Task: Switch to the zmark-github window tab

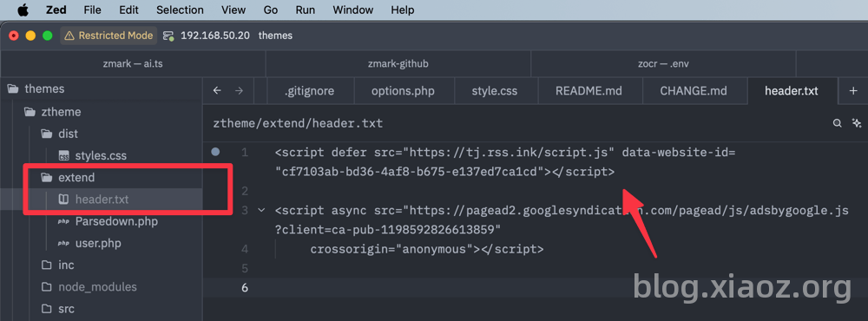Action: point(398,63)
